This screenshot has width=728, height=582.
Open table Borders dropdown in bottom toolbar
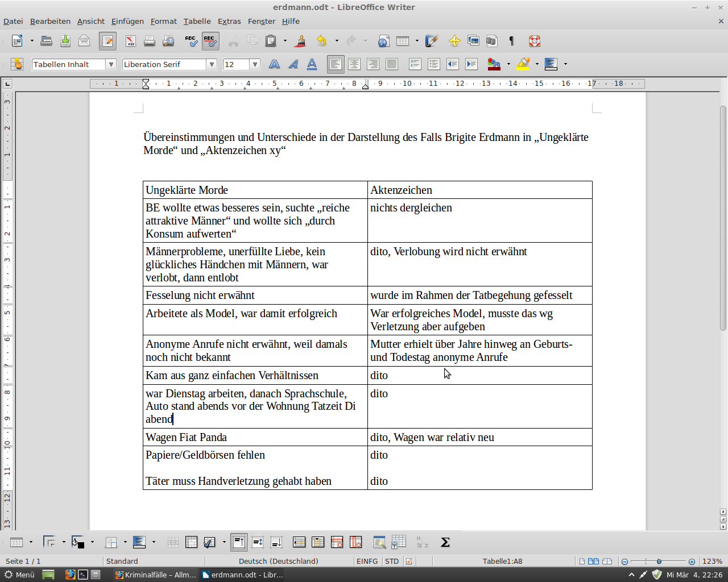pos(125,542)
